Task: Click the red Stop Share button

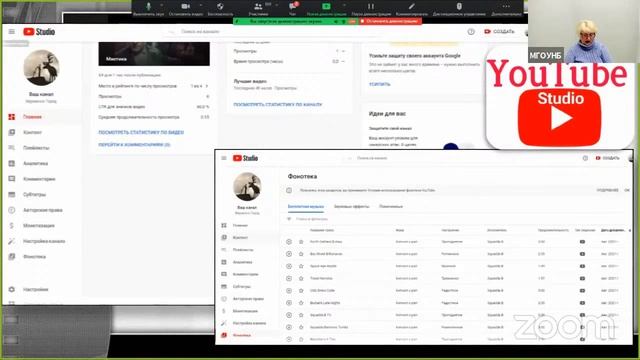Action: [x=390, y=21]
